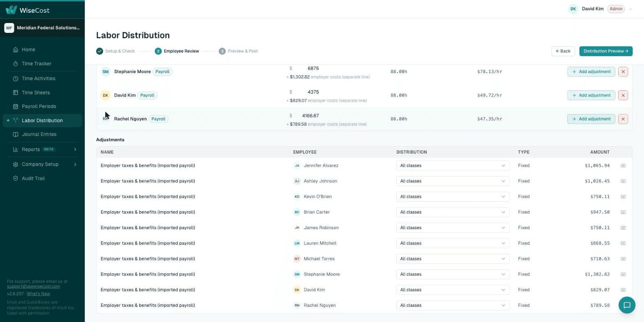Remove David Kim with red X
644x322 pixels.
click(623, 95)
